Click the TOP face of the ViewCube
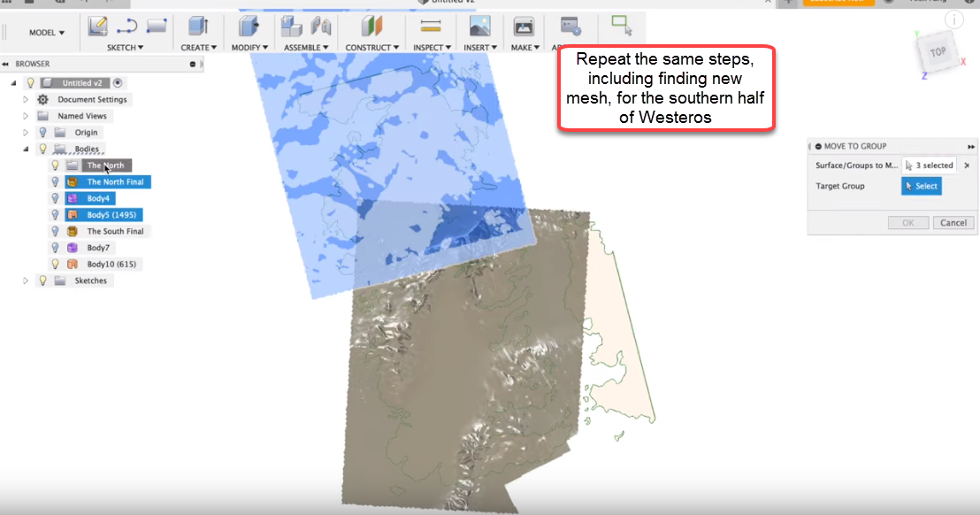The height and width of the screenshot is (515, 980). [x=937, y=52]
